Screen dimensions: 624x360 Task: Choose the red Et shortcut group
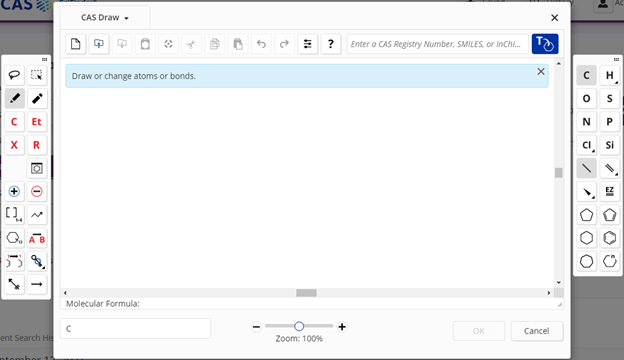click(37, 122)
